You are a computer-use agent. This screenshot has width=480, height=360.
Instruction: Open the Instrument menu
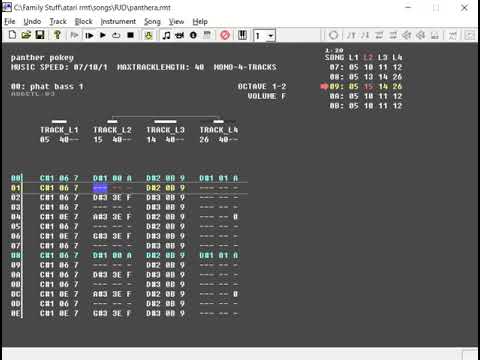coord(118,22)
